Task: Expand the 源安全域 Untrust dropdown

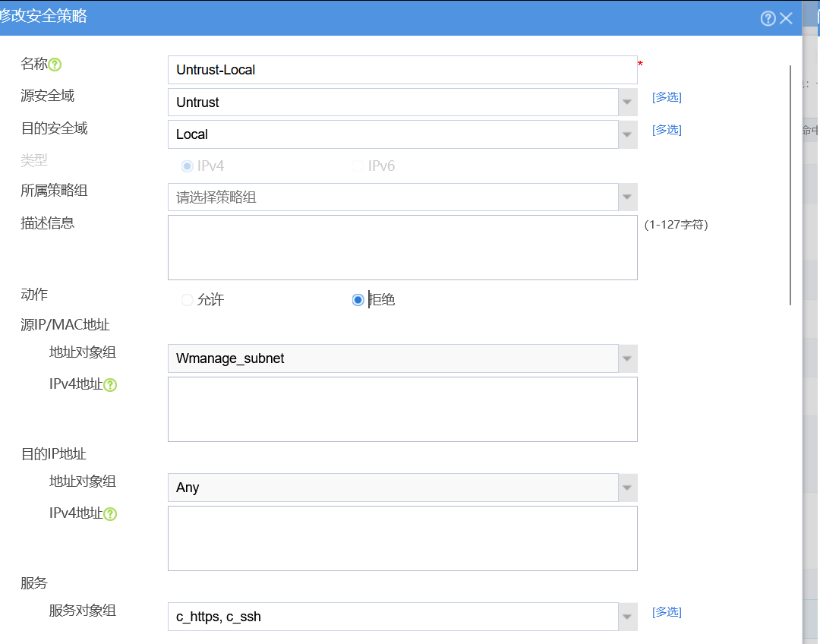Action: 627,103
